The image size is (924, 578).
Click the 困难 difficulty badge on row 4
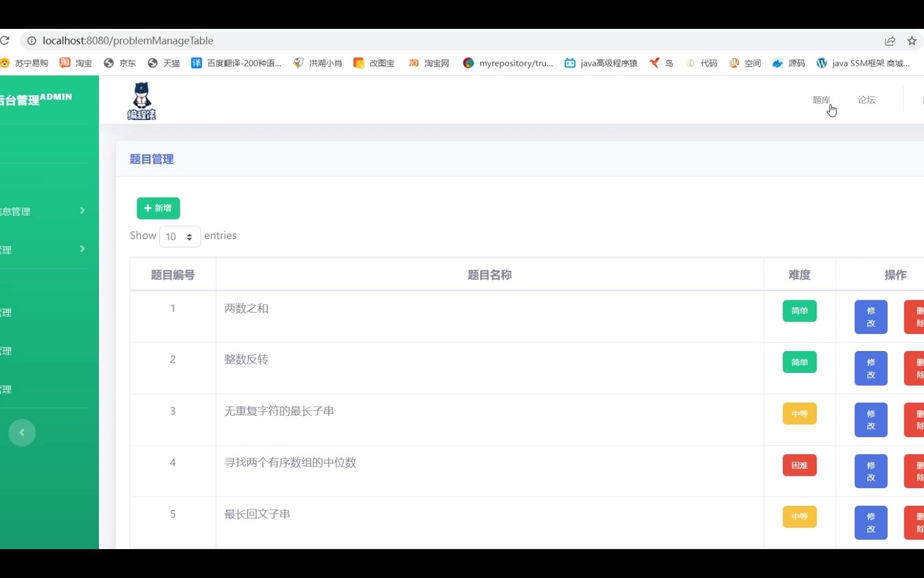click(x=799, y=465)
